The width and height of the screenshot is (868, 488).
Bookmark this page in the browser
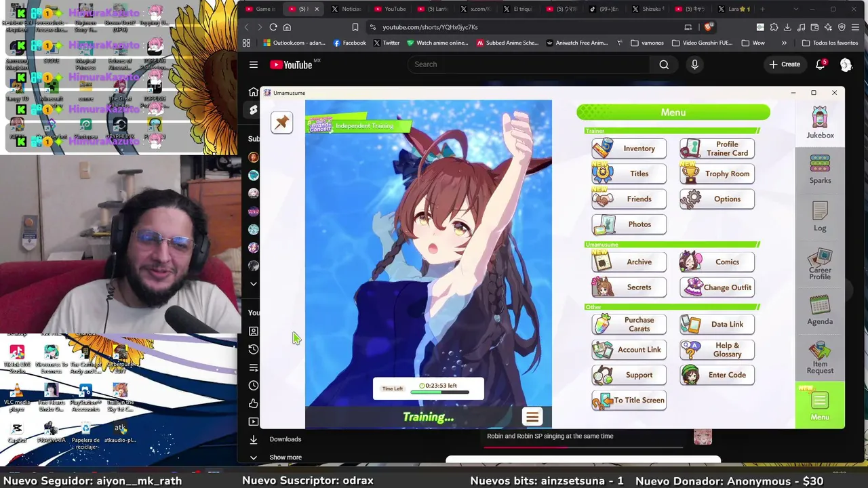click(355, 27)
